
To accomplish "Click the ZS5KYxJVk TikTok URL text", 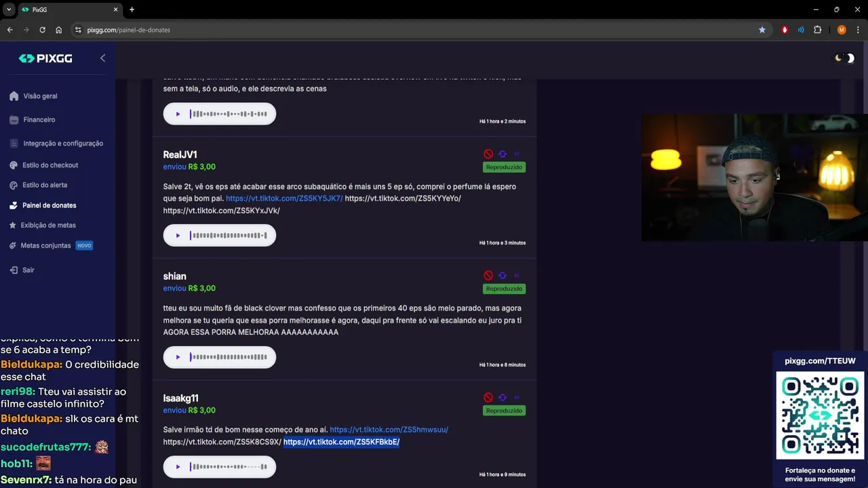I will click(x=221, y=211).
